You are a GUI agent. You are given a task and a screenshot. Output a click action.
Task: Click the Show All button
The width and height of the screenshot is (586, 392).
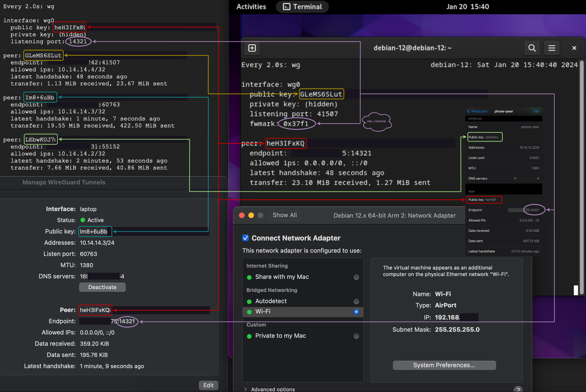(285, 215)
